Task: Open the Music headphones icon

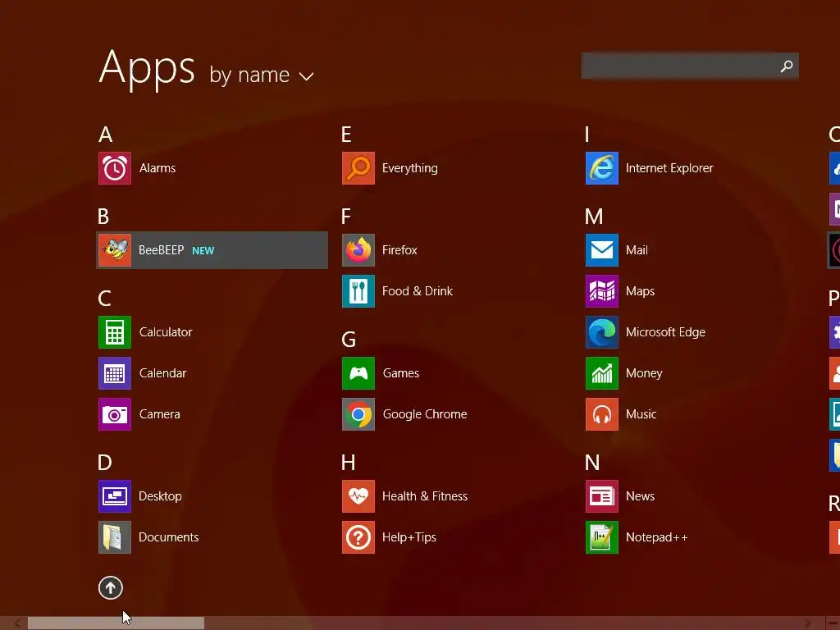Action: 602,414
